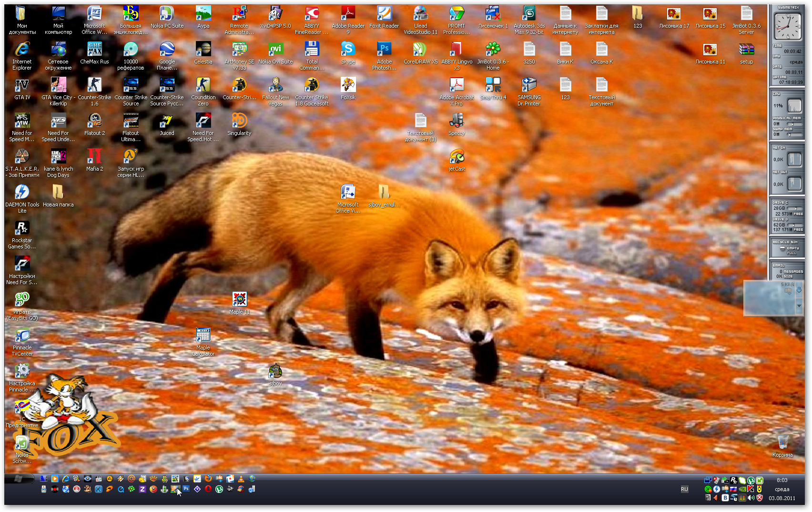The height and width of the screenshot is (512, 812).
Task: Click the Sysmetrix analog clock
Action: tap(788, 26)
